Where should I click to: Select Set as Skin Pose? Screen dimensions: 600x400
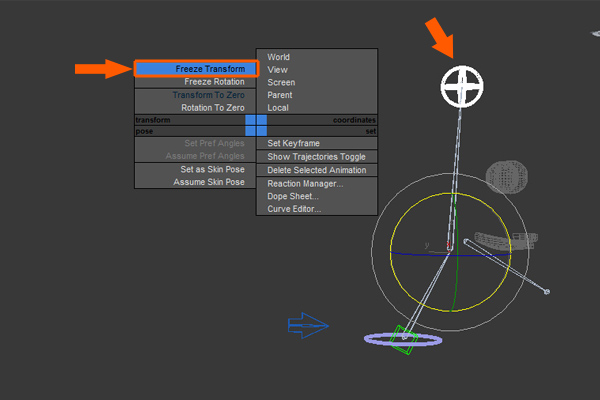195,169
